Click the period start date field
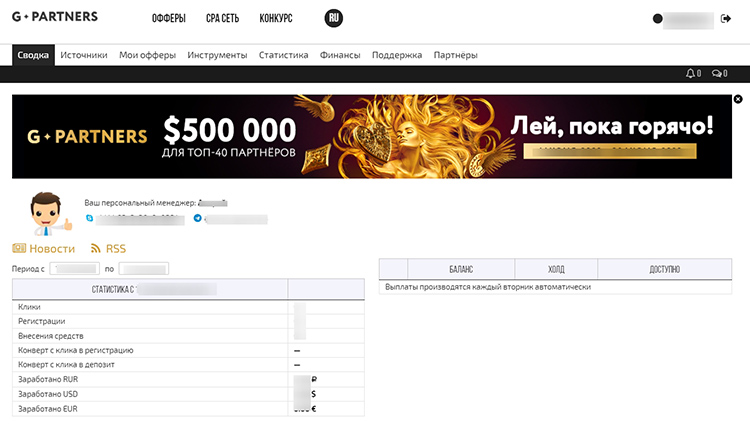 click(x=75, y=269)
